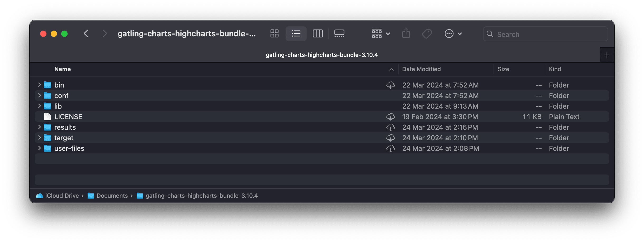The width and height of the screenshot is (644, 242).
Task: Expand the user-files folder
Action: tap(39, 148)
